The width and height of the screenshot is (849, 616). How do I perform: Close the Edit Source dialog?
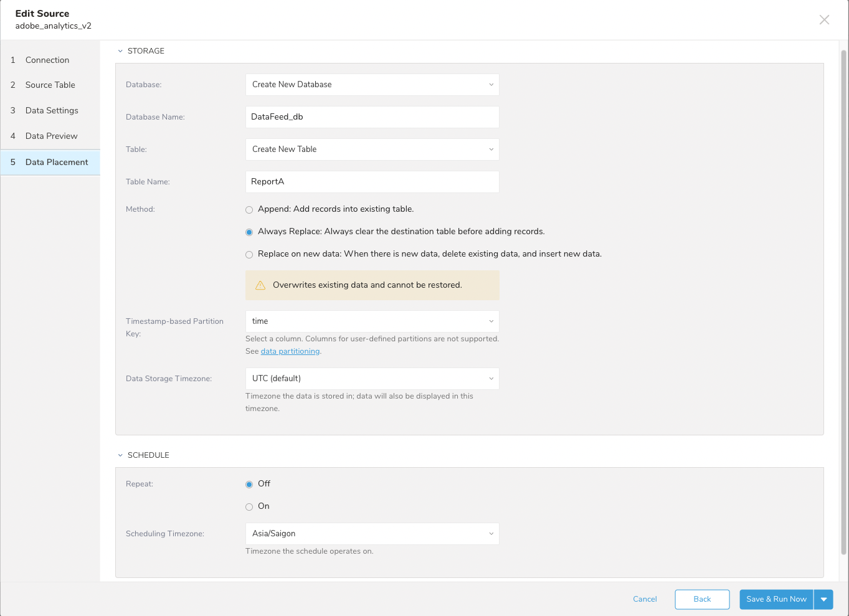click(824, 20)
